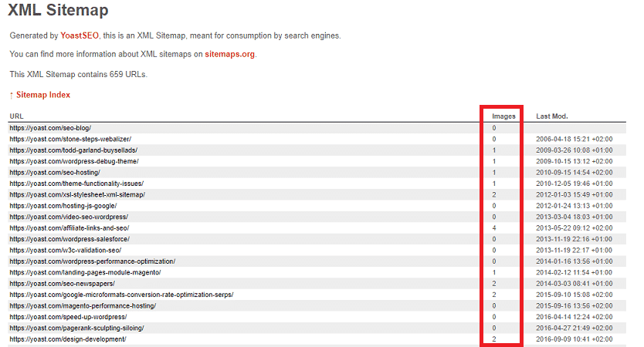Select the date 2009-10-15 13:12 +02:00
644x347 pixels.
(575, 161)
